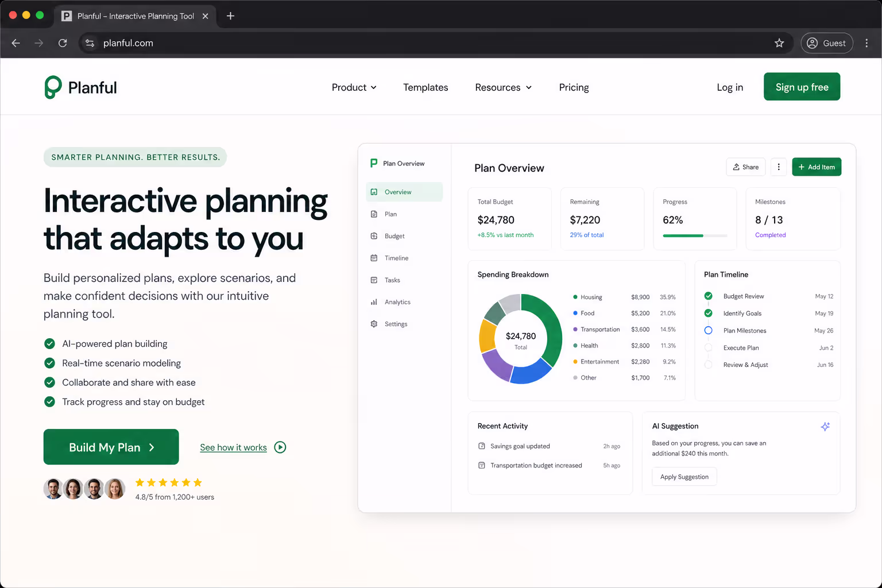Open the Templates nav item
This screenshot has width=882, height=588.
[425, 87]
